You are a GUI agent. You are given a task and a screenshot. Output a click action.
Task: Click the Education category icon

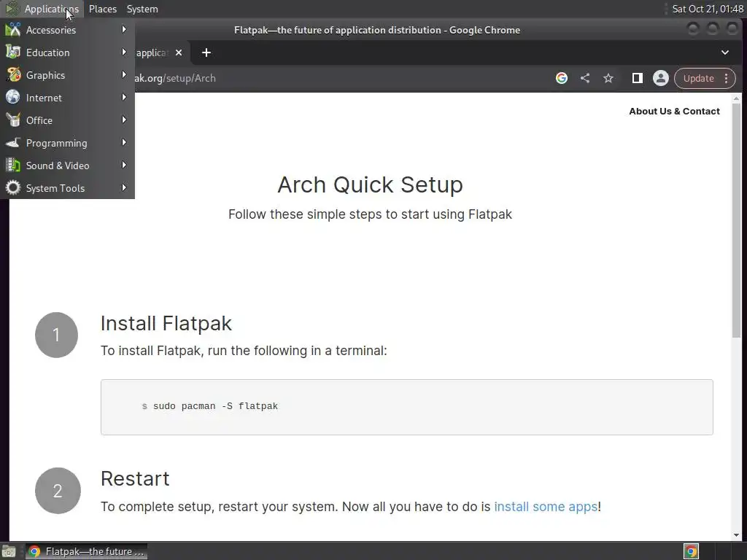tap(13, 52)
